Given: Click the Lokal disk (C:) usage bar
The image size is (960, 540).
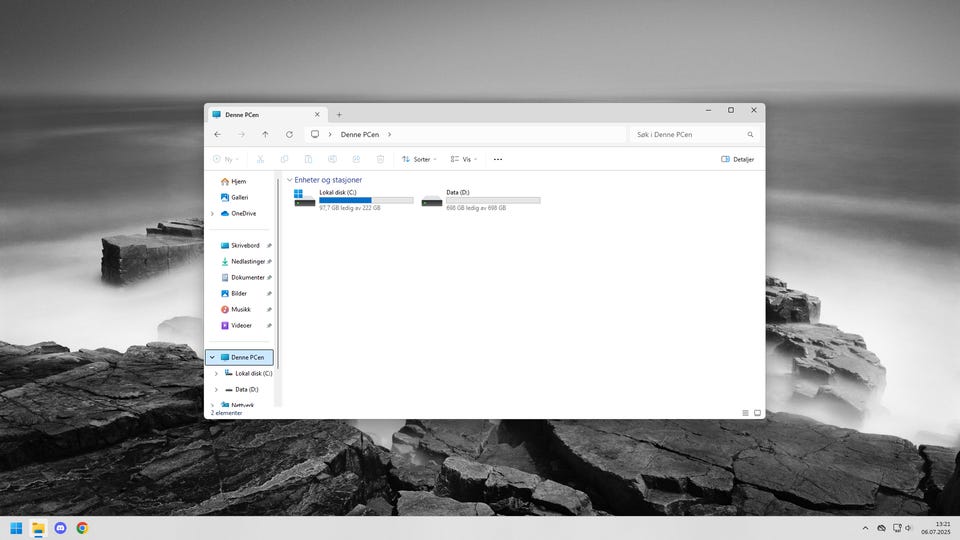Looking at the screenshot, I should pyautogui.click(x=366, y=200).
